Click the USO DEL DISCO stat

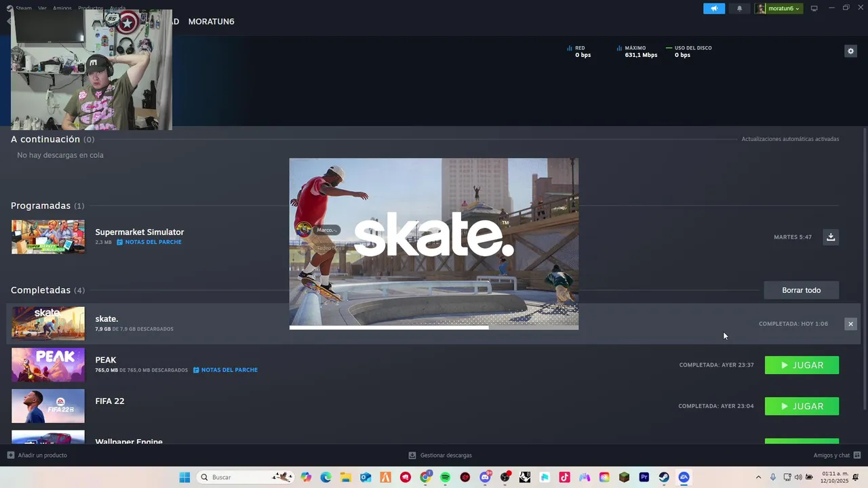(x=689, y=52)
